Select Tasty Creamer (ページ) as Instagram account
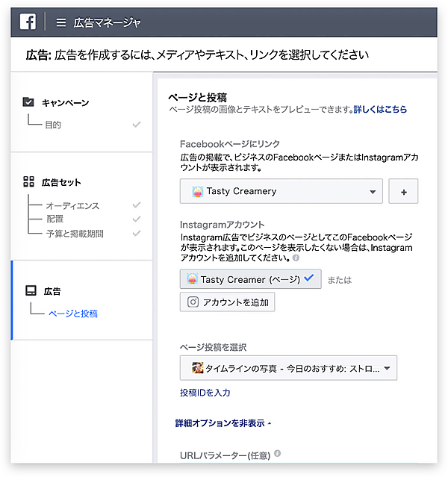The width and height of the screenshot is (448, 477). pyautogui.click(x=250, y=279)
